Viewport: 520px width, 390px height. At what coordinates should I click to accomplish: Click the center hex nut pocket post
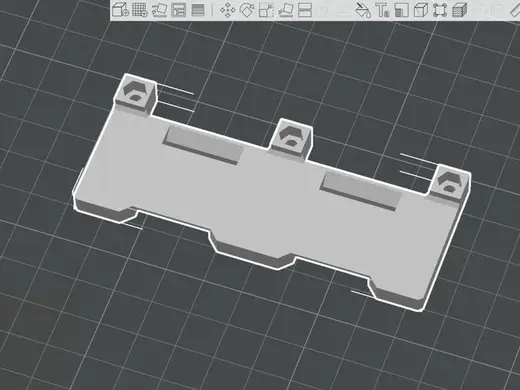(291, 138)
